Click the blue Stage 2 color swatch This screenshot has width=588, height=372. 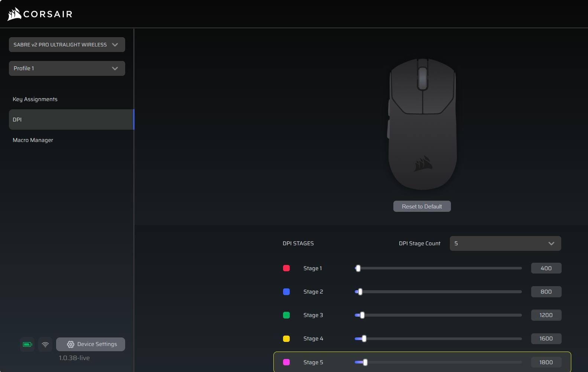click(286, 292)
